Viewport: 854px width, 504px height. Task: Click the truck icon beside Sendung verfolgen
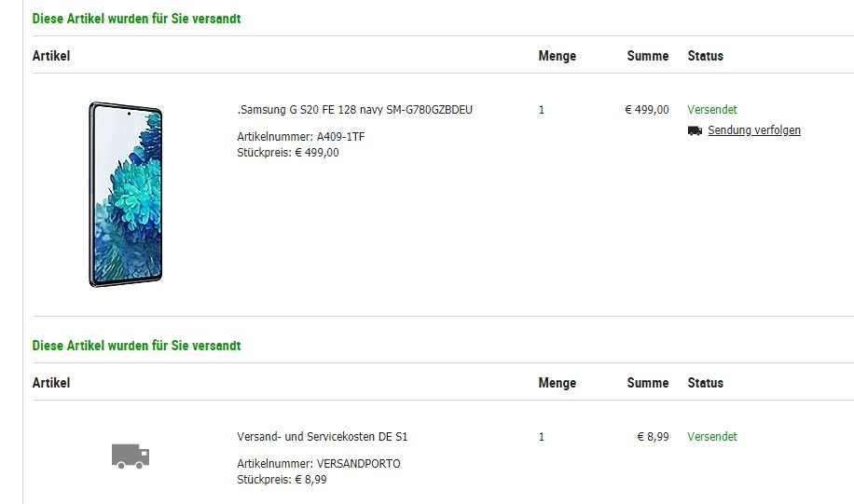[695, 130]
